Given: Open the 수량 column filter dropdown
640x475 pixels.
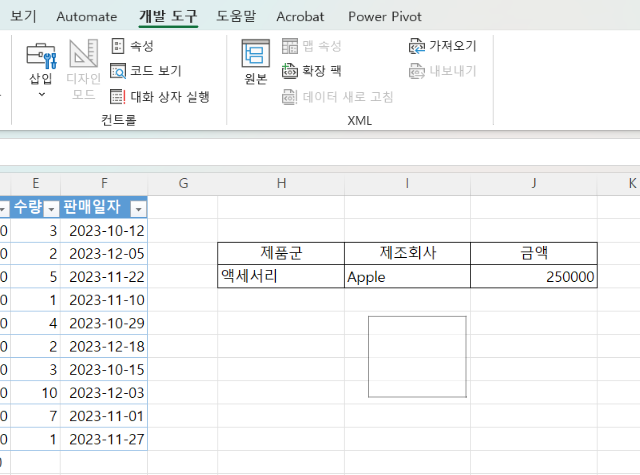Looking at the screenshot, I should [51, 209].
